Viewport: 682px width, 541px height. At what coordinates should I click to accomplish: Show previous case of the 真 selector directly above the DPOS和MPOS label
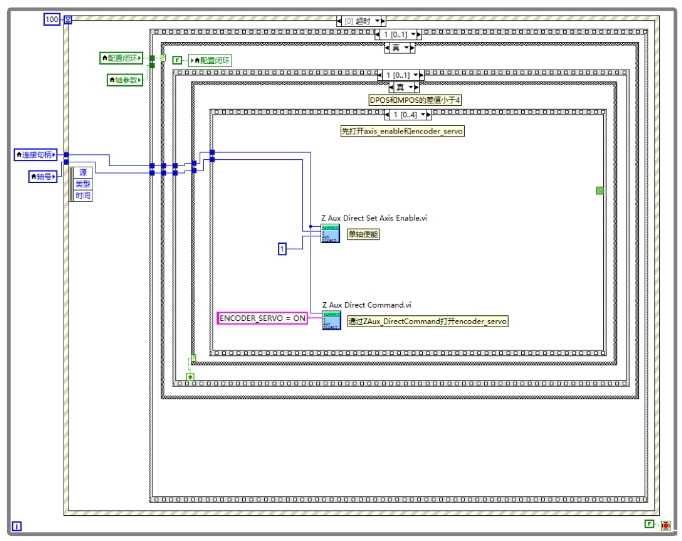(x=391, y=87)
